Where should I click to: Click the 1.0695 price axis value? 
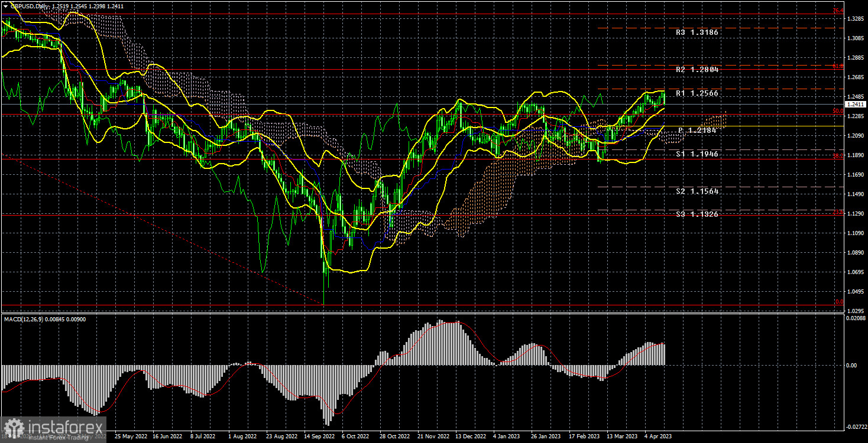pyautogui.click(x=855, y=272)
